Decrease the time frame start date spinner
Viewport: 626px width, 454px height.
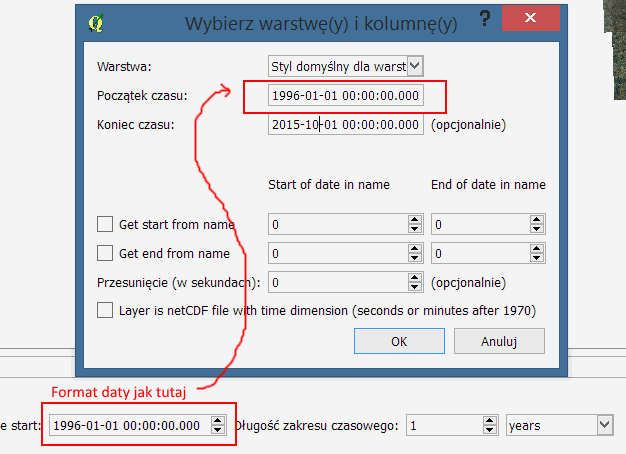coord(218,430)
